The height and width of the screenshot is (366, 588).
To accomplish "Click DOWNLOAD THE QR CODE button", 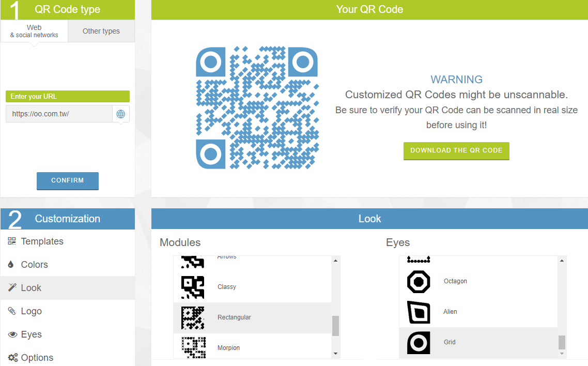I will tap(456, 151).
